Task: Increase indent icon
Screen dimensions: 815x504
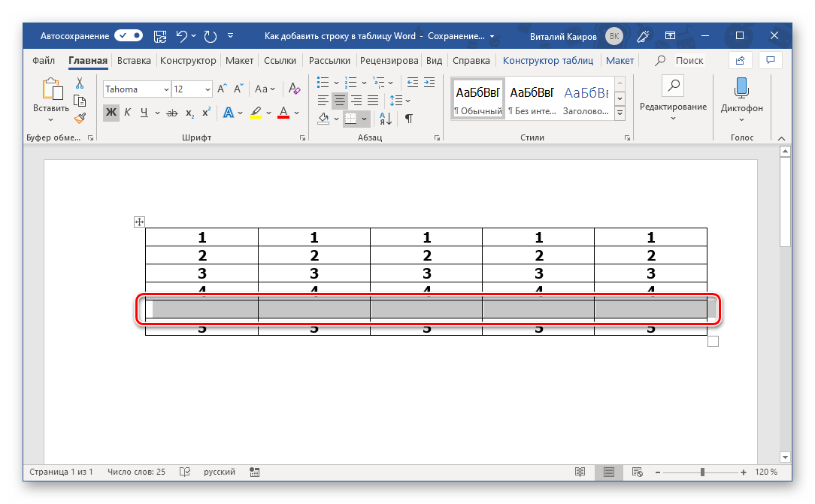Action: click(x=429, y=83)
